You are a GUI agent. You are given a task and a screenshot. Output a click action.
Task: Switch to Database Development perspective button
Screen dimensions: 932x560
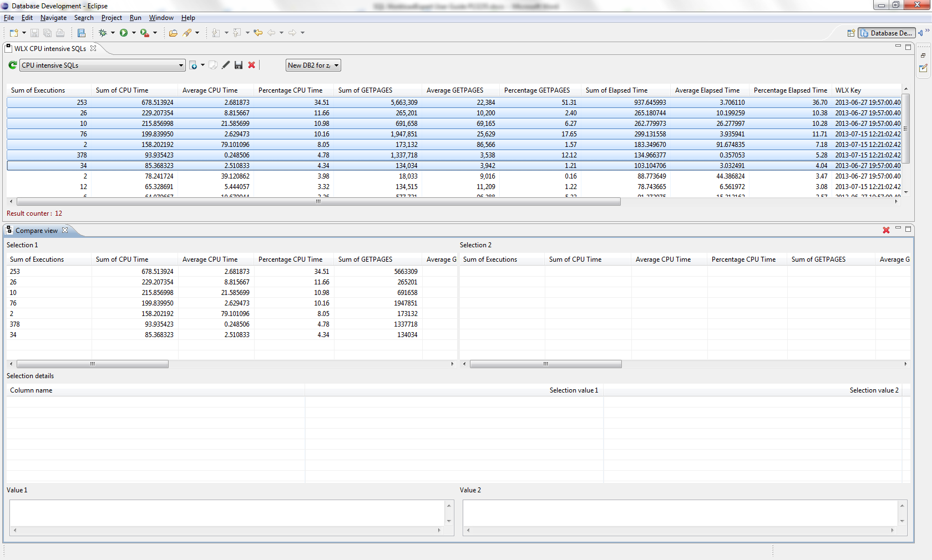(x=886, y=33)
